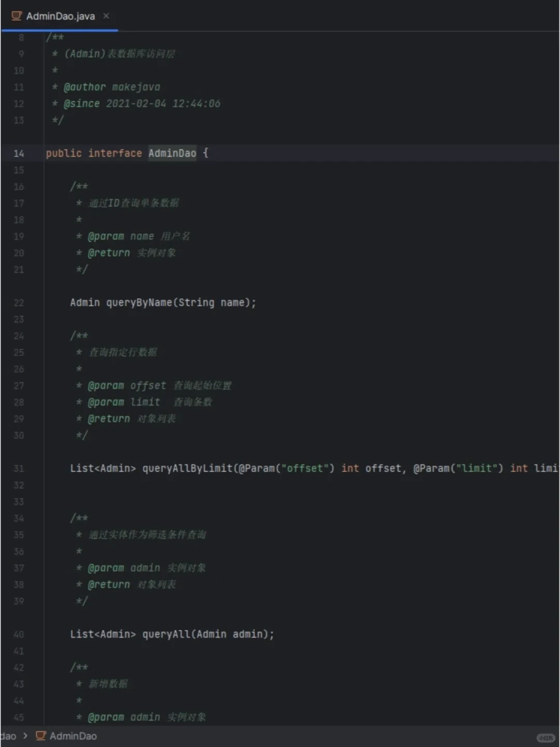Select the AdminDao.java tab label
This screenshot has height=747, width=560.
[x=60, y=16]
